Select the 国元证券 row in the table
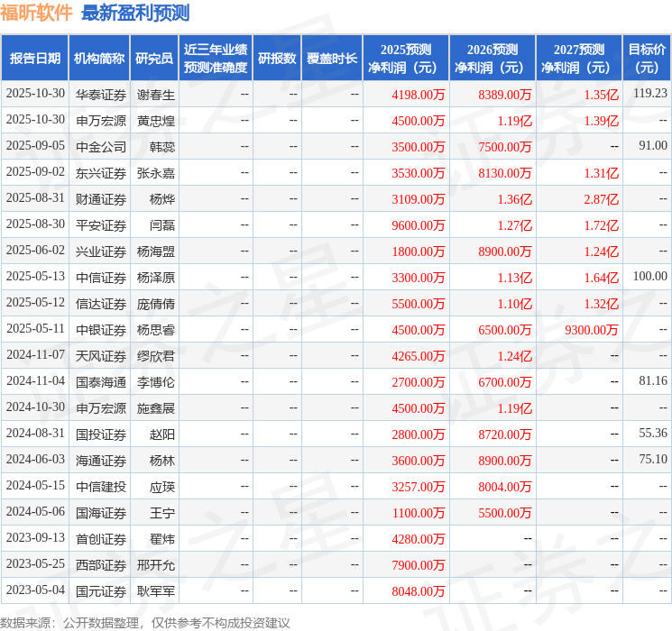Image resolution: width=672 pixels, height=631 pixels. click(x=100, y=591)
